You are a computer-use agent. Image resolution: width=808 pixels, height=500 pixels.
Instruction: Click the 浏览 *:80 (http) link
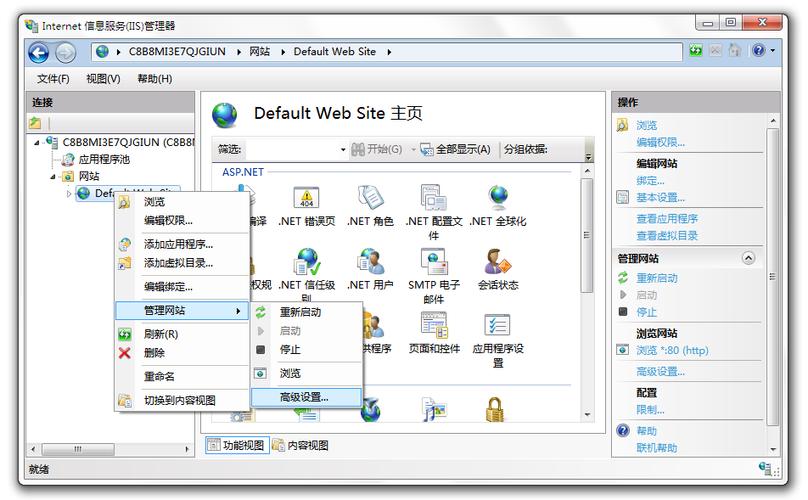tap(672, 350)
